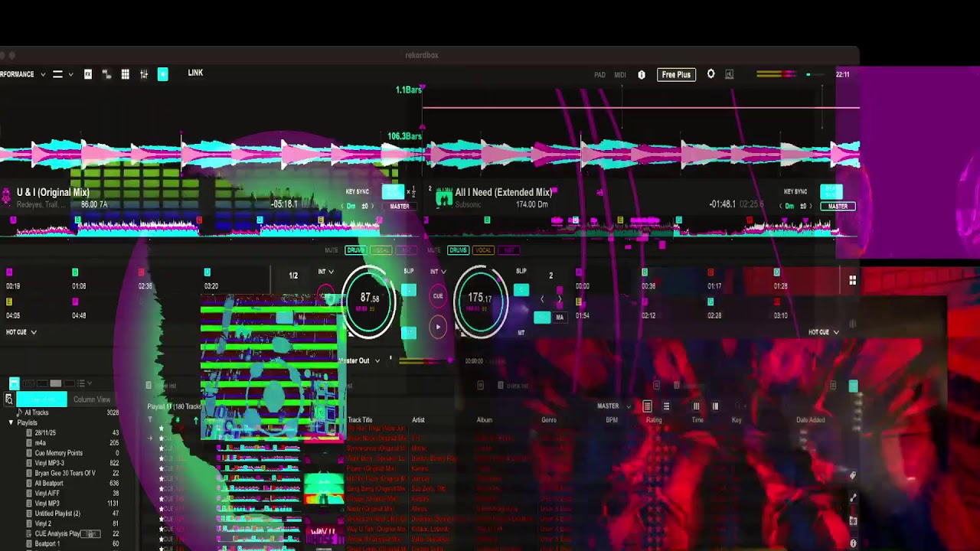Click the LINK button

pos(195,73)
